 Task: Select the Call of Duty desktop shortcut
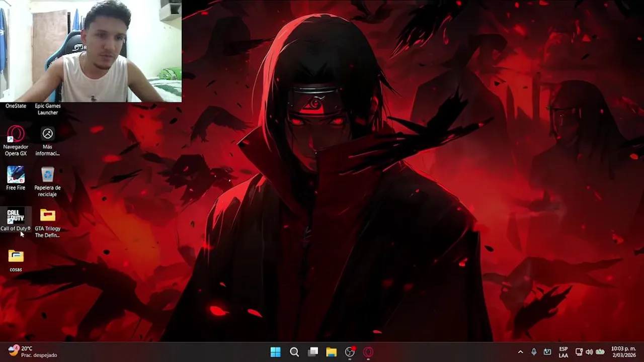tap(16, 220)
